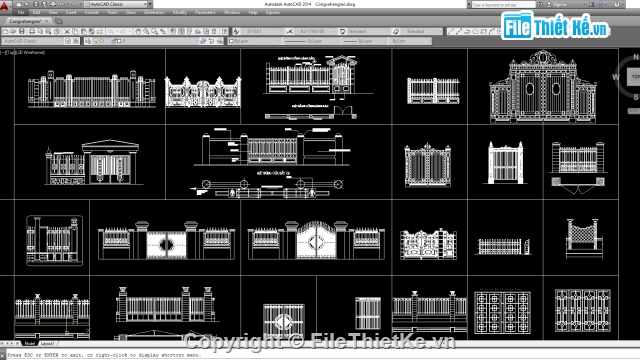Select the Line draw tool
This screenshot has height=360, width=640.
coord(451,31)
